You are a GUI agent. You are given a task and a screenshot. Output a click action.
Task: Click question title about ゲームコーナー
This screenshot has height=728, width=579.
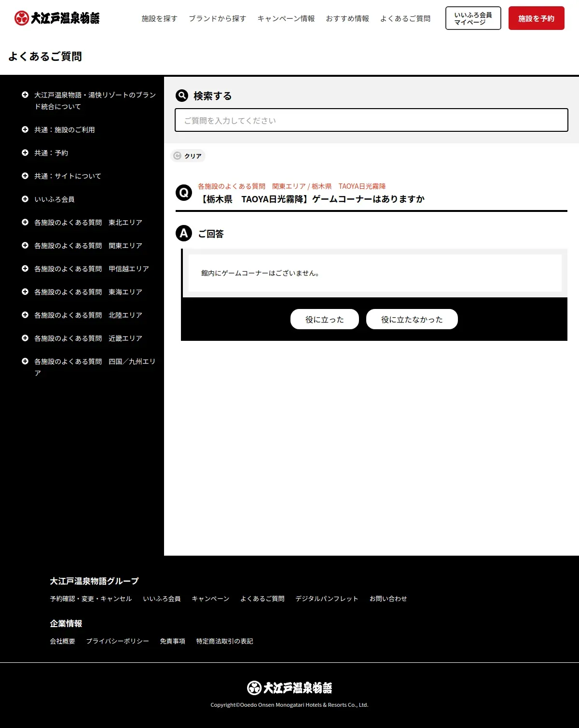pyautogui.click(x=311, y=199)
